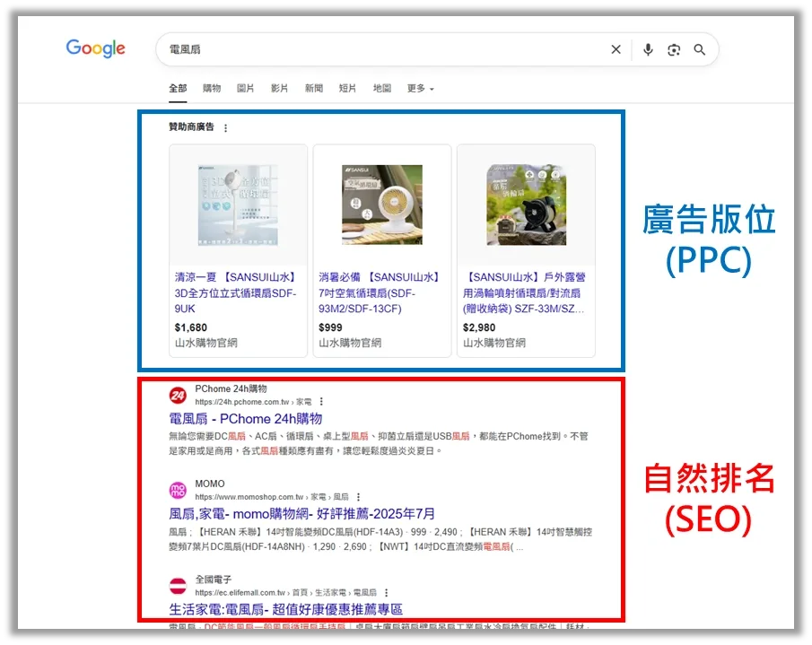Clear the search box with X icon
The width and height of the screenshot is (812, 645).
[616, 49]
